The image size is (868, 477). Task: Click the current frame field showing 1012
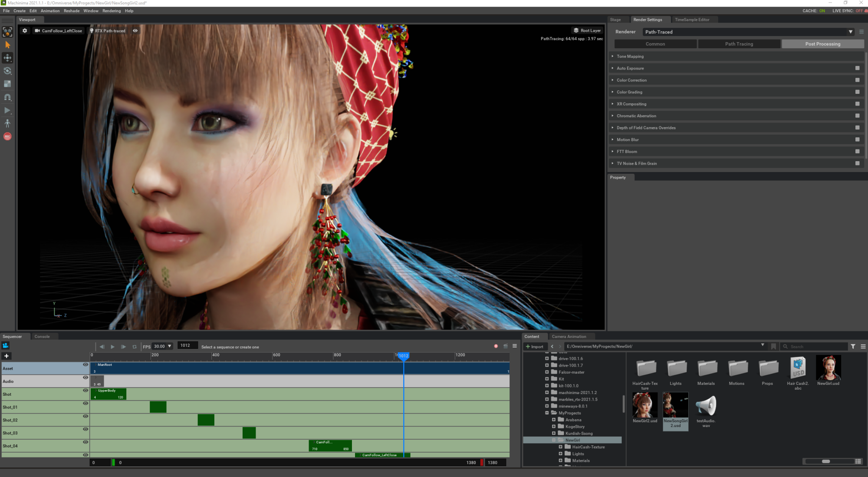tap(187, 346)
